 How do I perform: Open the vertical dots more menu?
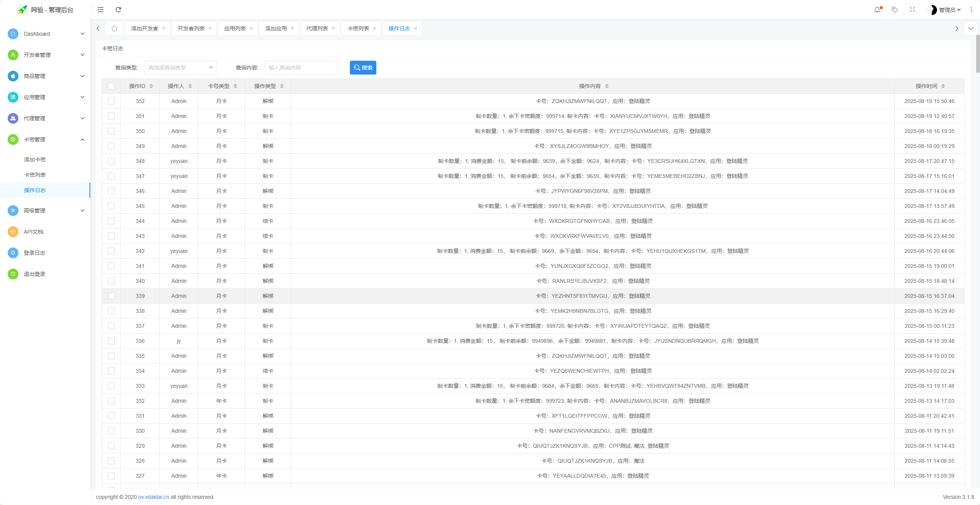(x=971, y=10)
